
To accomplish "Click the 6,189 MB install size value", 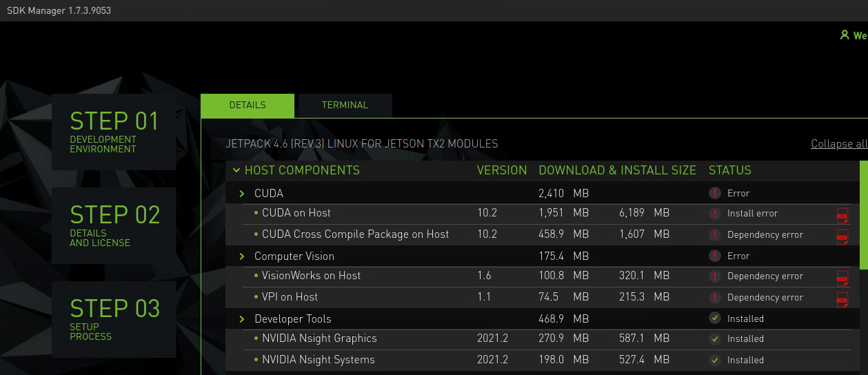I will 644,213.
